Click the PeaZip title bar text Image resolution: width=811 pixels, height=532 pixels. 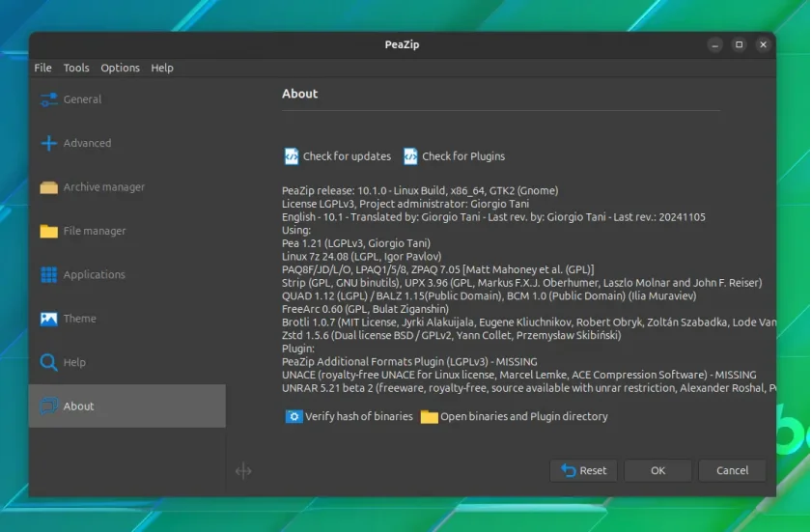[402, 45]
